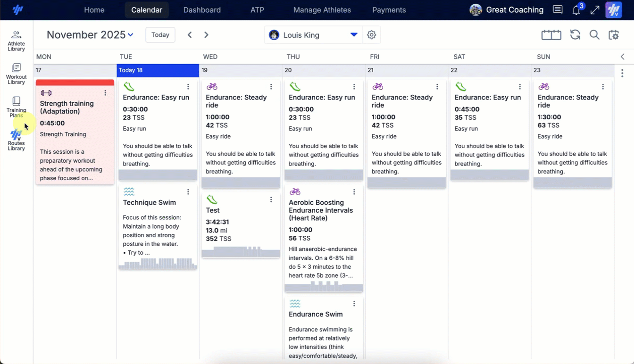
Task: Open the Training Plans sidebar panel
Action: click(x=16, y=107)
